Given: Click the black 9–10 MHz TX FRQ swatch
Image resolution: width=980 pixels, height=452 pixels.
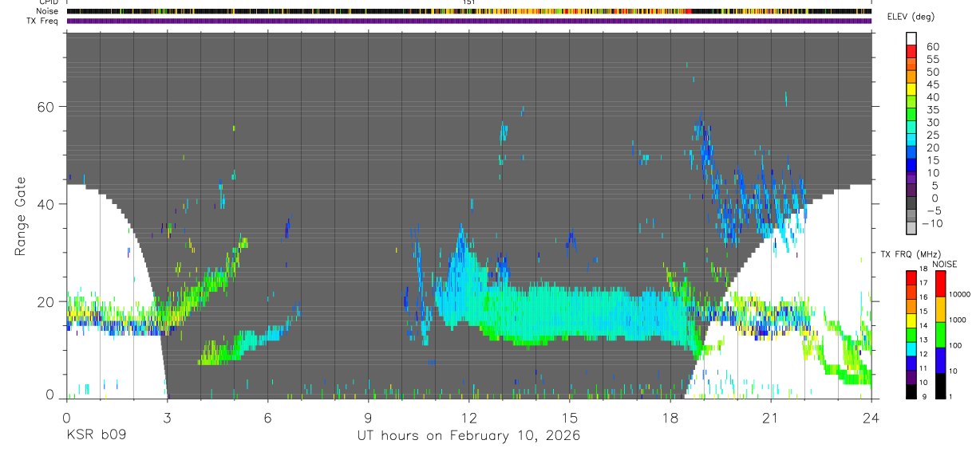Looking at the screenshot, I should [912, 391].
